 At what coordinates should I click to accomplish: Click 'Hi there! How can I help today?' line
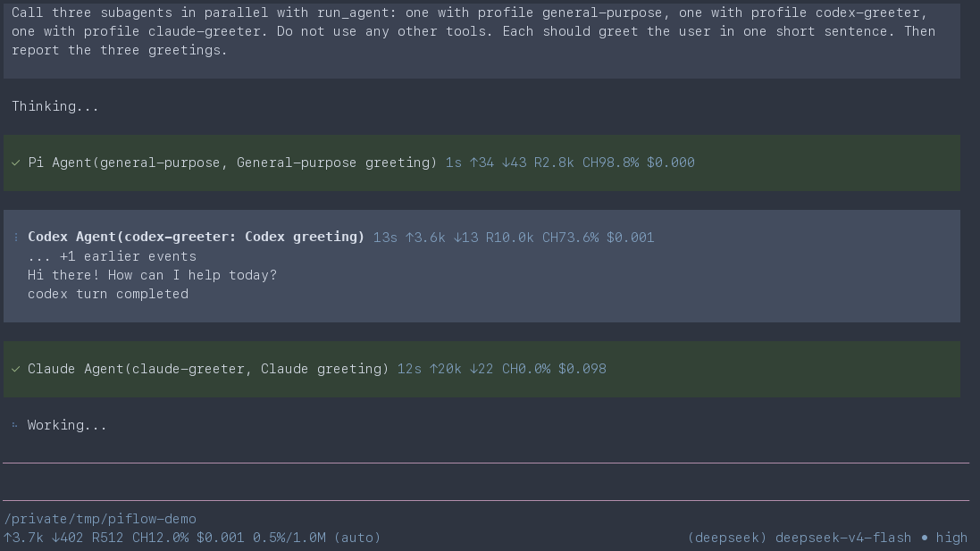click(x=152, y=275)
